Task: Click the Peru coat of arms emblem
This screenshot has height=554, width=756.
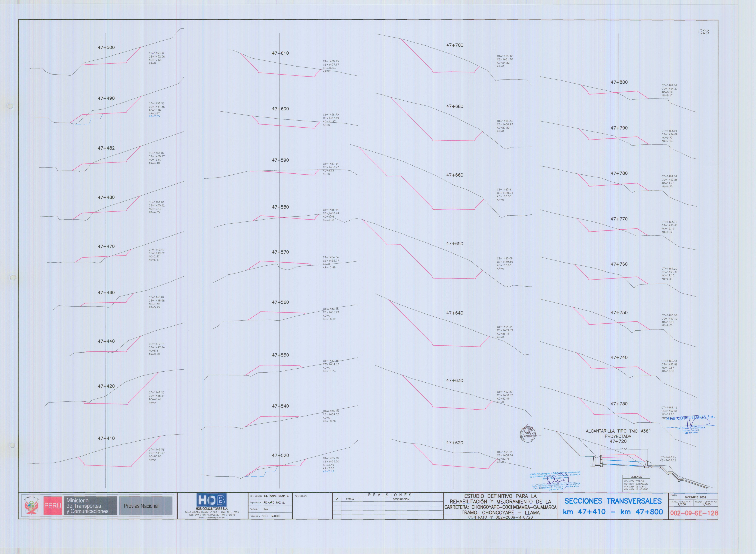Action: click(x=32, y=506)
